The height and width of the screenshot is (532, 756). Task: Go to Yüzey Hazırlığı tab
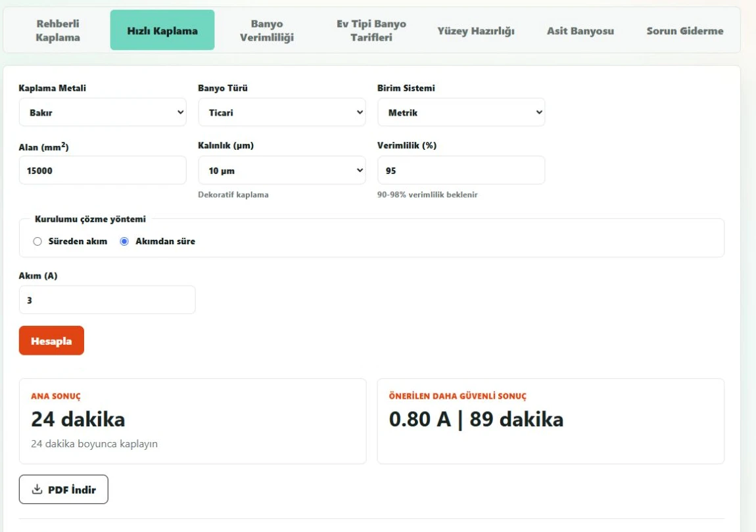[476, 31]
